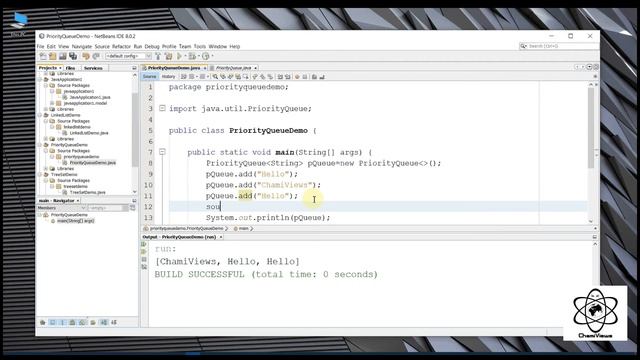The image size is (640, 360).
Task: Toggle Show Fields filter in Navigator
Action: pos(52,322)
